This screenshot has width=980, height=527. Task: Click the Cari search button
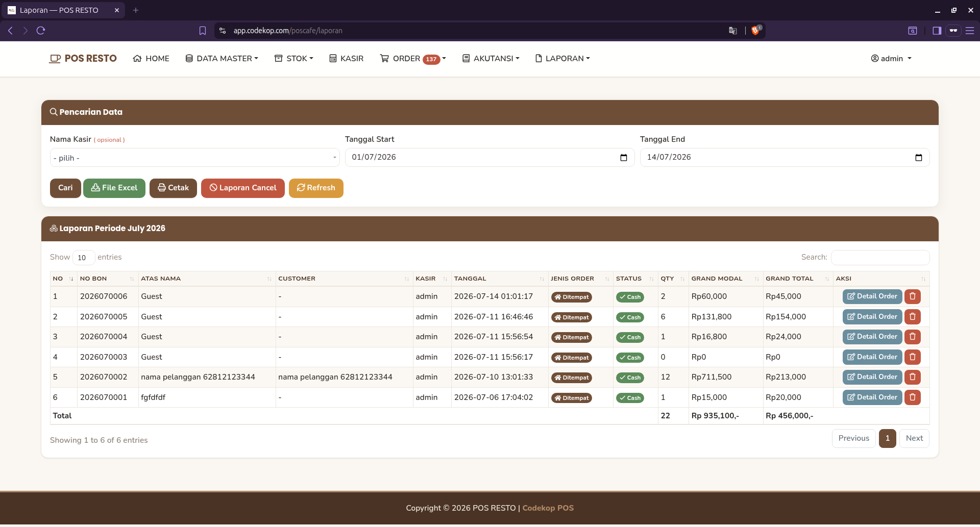(x=65, y=188)
